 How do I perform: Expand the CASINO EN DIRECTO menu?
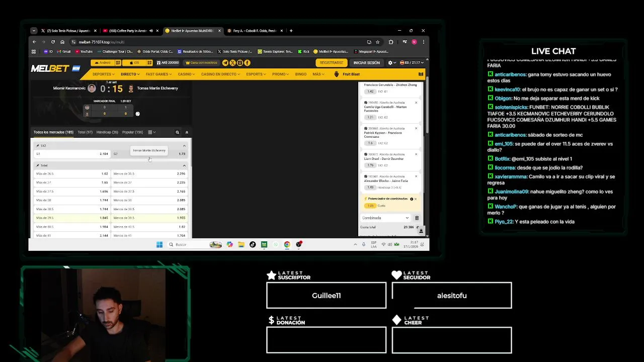coord(220,74)
